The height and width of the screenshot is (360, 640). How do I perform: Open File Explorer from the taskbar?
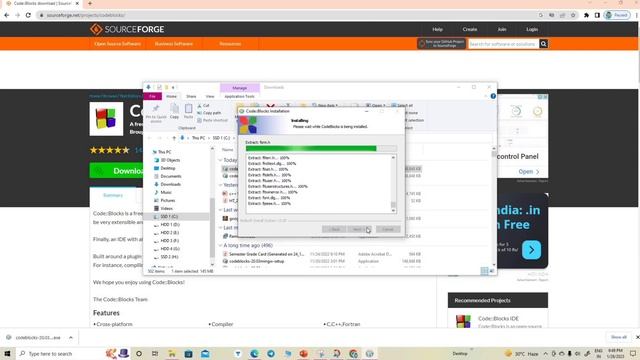coord(172,353)
